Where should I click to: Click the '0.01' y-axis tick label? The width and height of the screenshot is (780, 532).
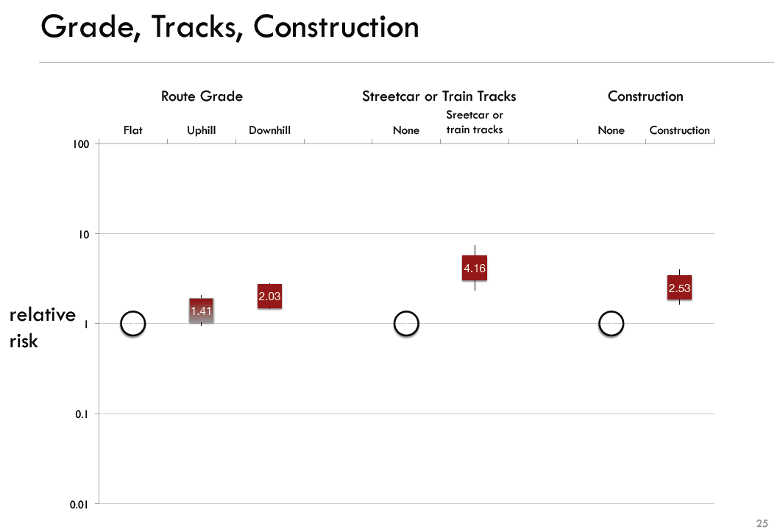[x=79, y=504]
